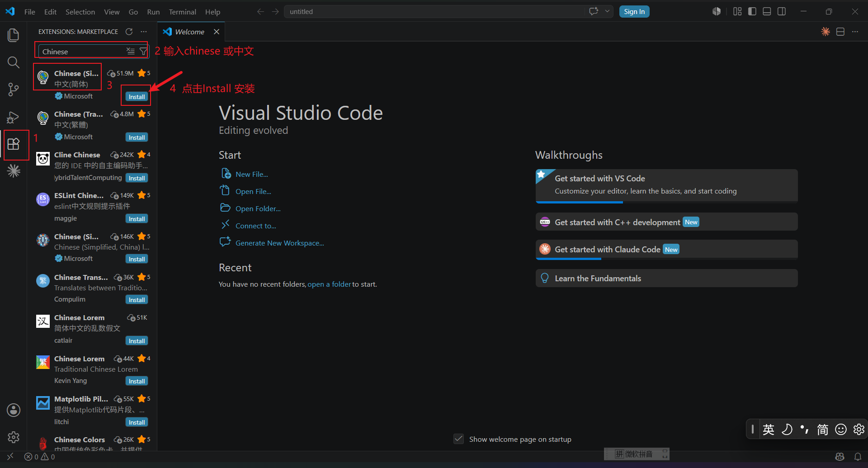This screenshot has width=868, height=468.
Task: Click the Open File link
Action: pos(253,192)
